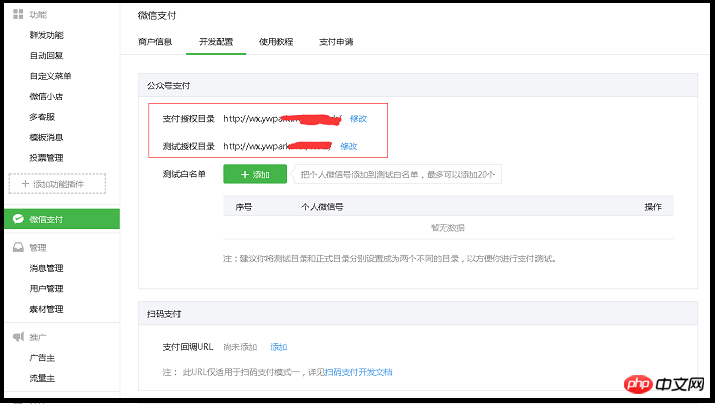Click 添加 link for 支付回调URL
The image size is (715, 404).
coord(279,347)
